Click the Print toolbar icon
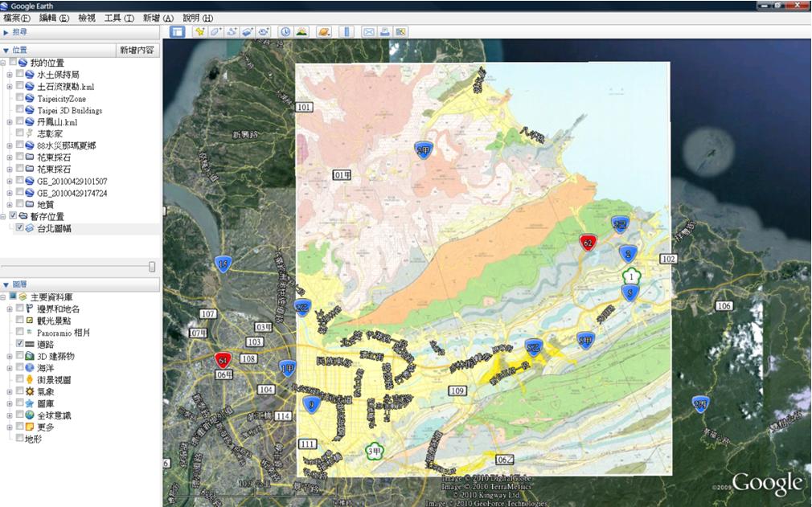The height and width of the screenshot is (507, 812). point(385,31)
